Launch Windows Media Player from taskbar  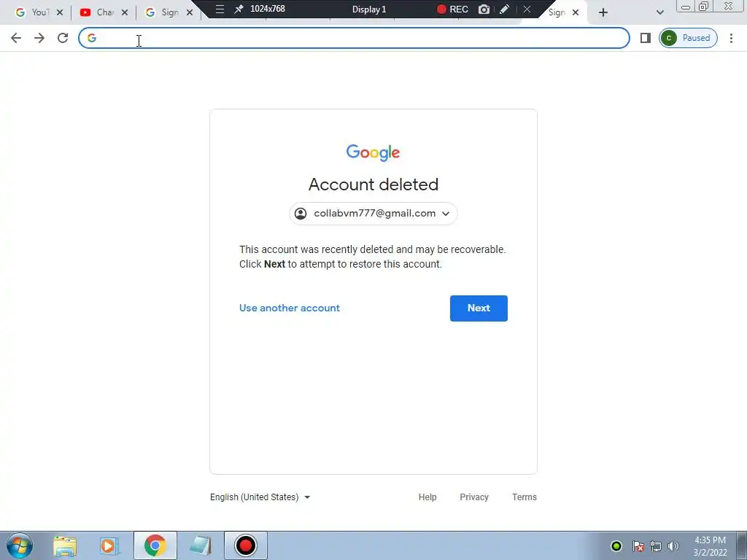(x=109, y=545)
